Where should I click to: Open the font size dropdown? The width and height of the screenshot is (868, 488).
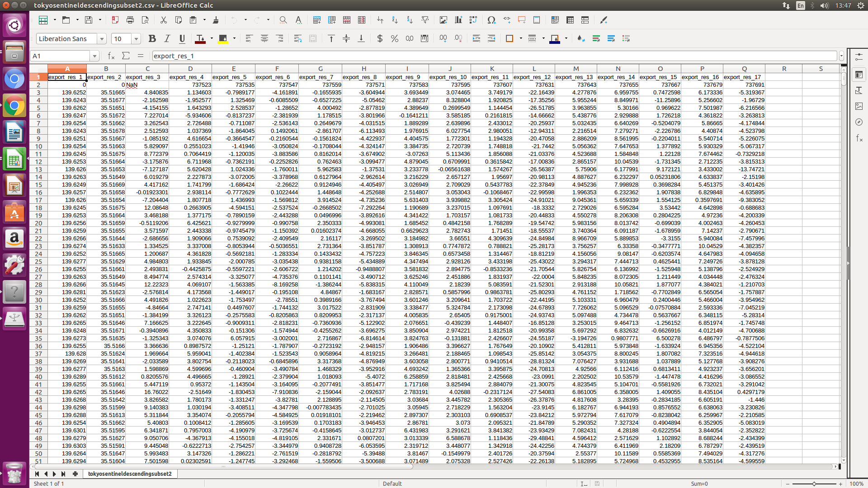coord(136,39)
